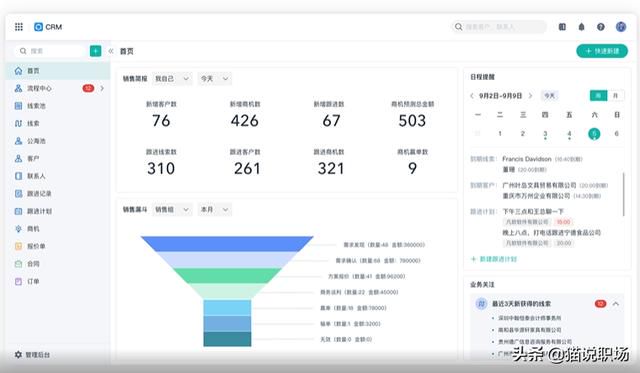
Task: Focus the top customer search field
Action: [499, 27]
